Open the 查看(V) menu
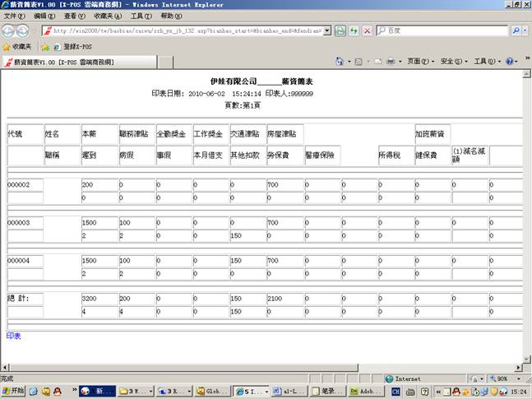Screen dimensions: 532x399 [x=74, y=16]
